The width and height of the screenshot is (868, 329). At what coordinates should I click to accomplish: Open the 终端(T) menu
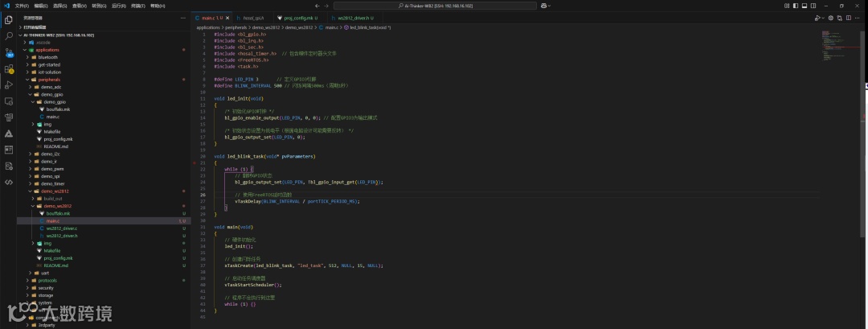138,6
